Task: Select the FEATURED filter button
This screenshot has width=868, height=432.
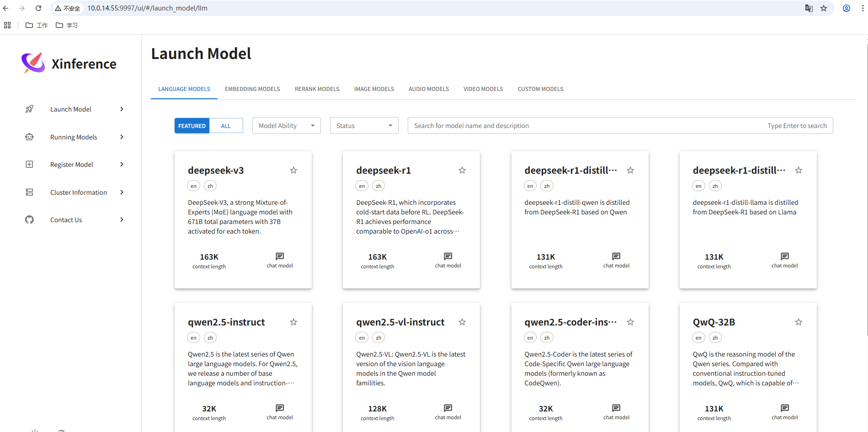Action: click(x=192, y=126)
